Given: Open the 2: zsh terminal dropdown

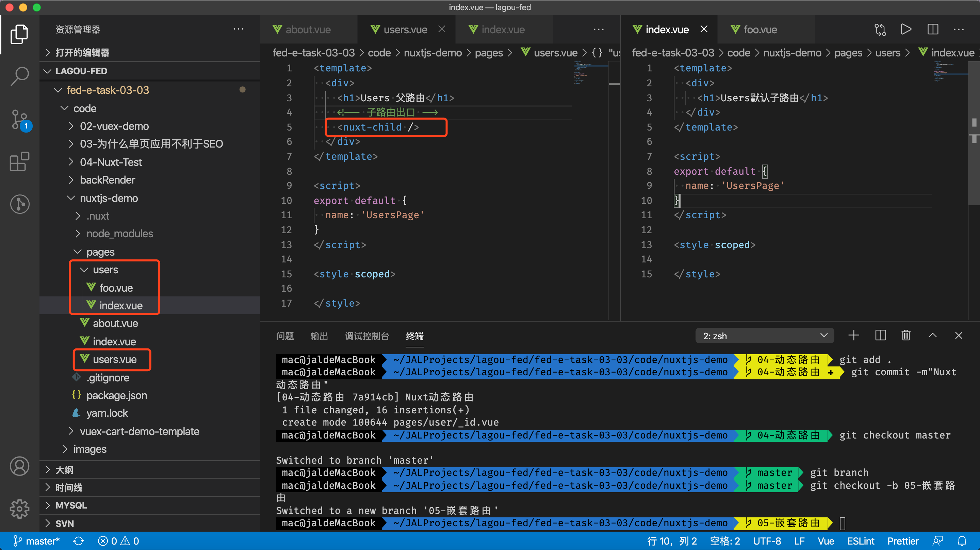Looking at the screenshot, I should pyautogui.click(x=765, y=336).
